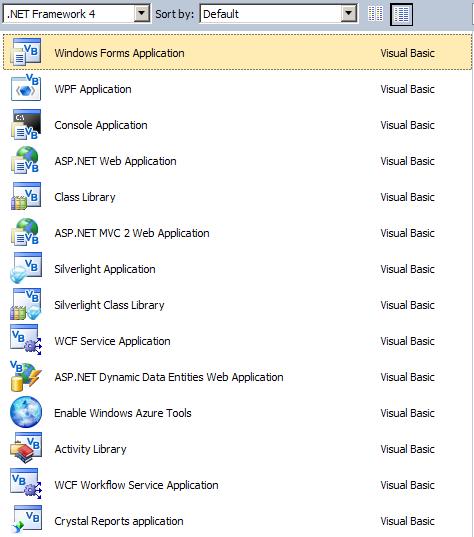The height and width of the screenshot is (537, 474).
Task: Pick the Silverlight Application icon
Action: tap(26, 268)
